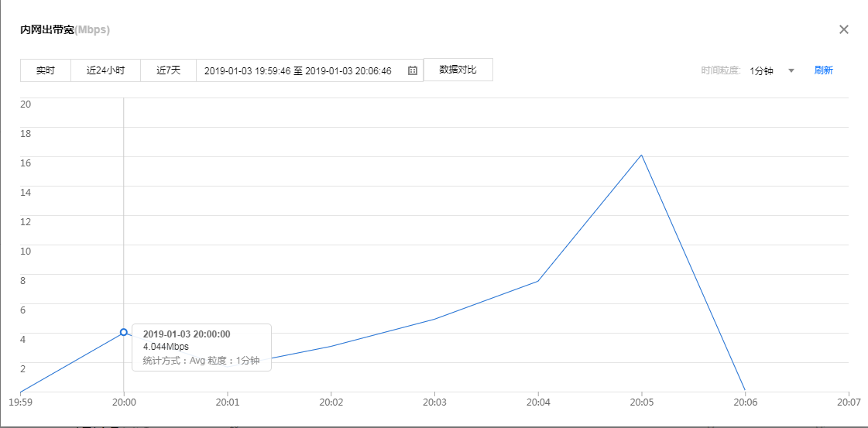Click the peak point at 20:05
This screenshot has height=428, width=868.
click(x=641, y=155)
